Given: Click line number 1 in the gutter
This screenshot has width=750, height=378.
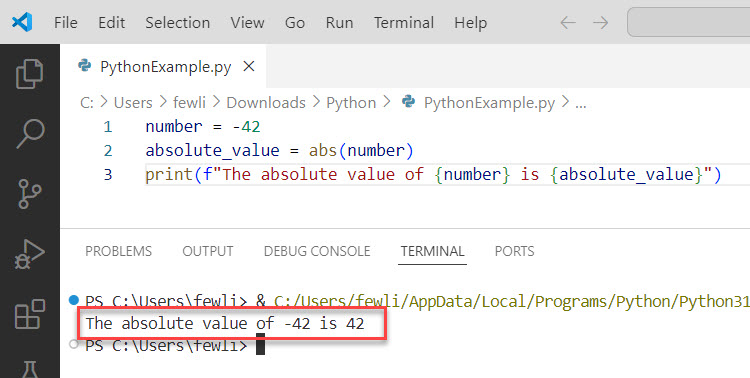Looking at the screenshot, I should pos(108,127).
